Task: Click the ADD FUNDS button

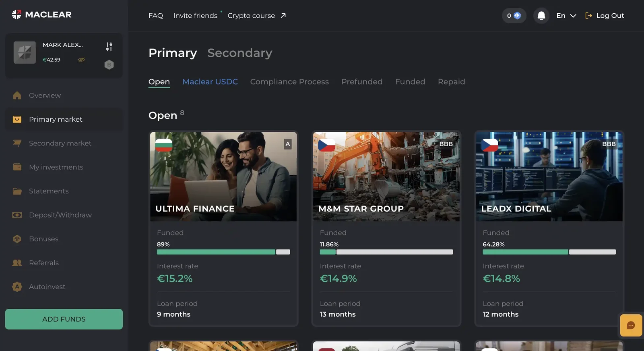Action: [64, 319]
